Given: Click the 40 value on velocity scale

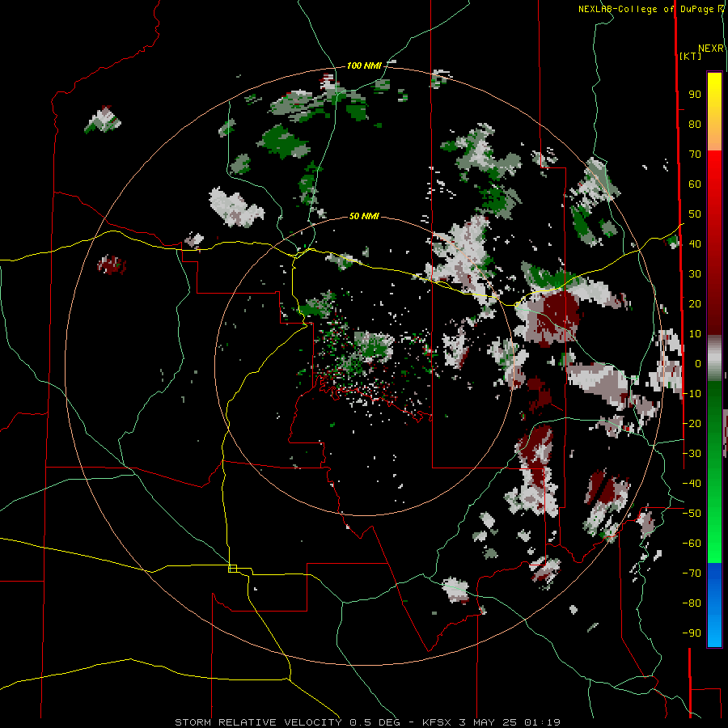Looking at the screenshot, I should pos(695,243).
